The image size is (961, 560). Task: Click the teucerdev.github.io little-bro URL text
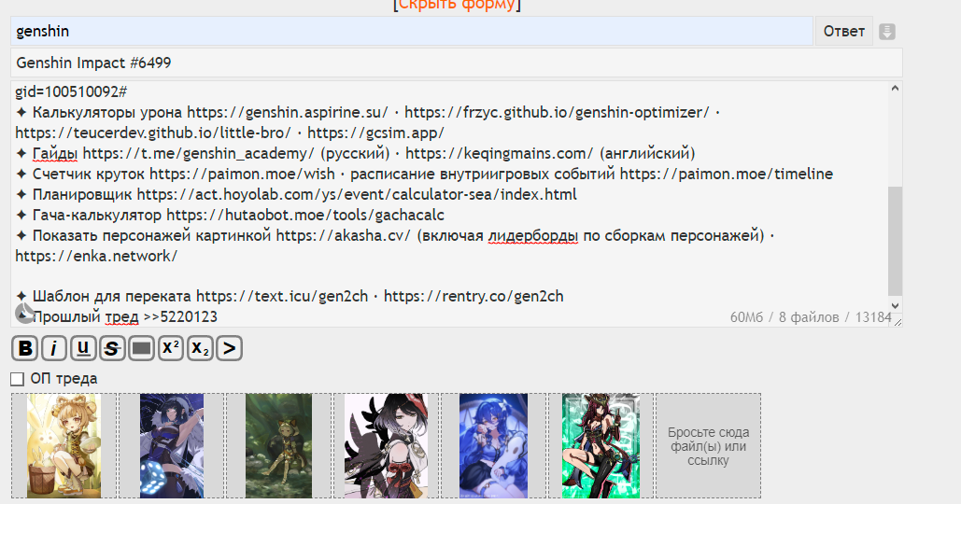point(153,133)
